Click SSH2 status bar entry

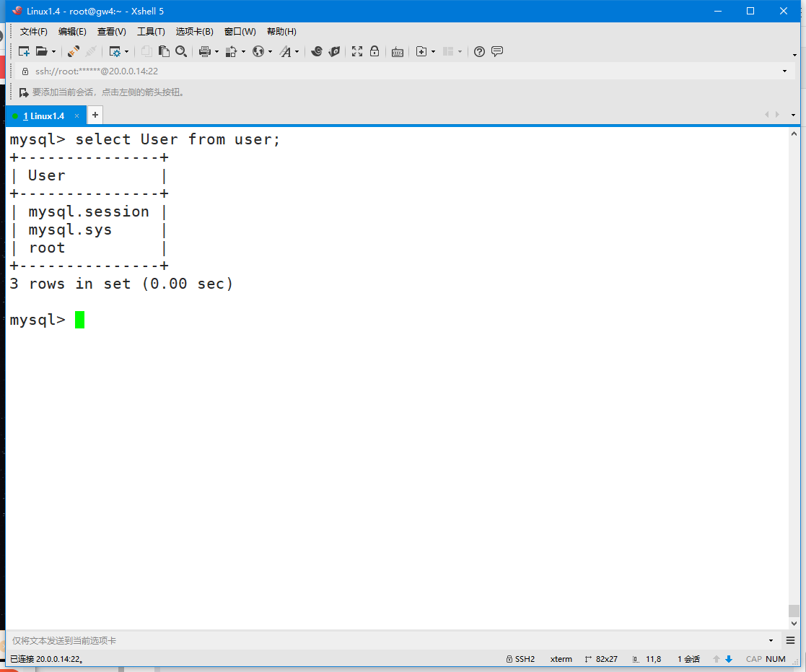(x=521, y=659)
